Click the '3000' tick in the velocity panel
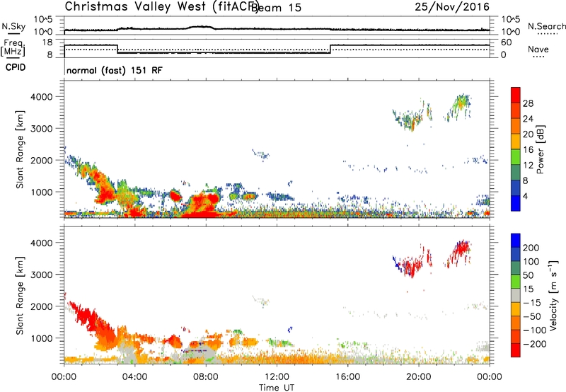 (42, 275)
